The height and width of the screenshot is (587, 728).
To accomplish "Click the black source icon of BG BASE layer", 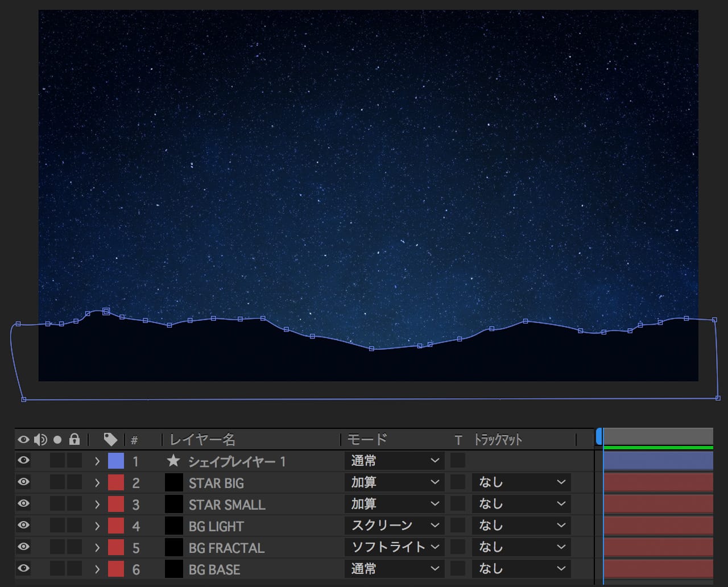I will (x=174, y=569).
